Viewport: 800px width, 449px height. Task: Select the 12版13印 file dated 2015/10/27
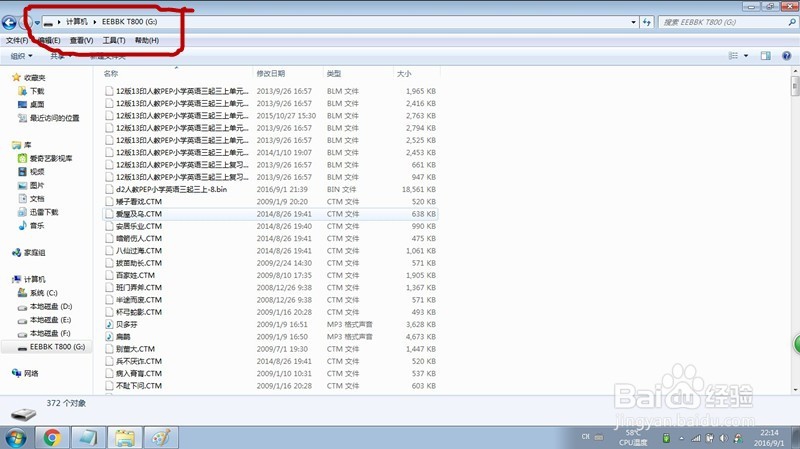[x=270, y=116]
